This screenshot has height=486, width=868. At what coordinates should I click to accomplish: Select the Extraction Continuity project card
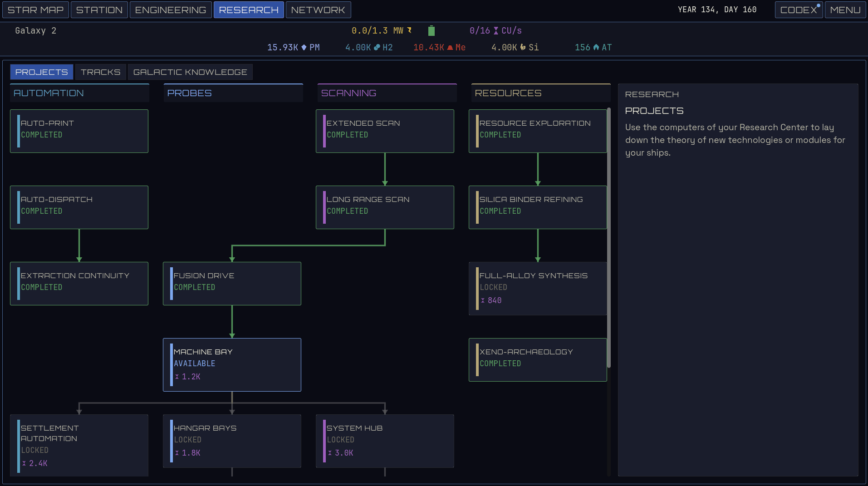point(79,284)
